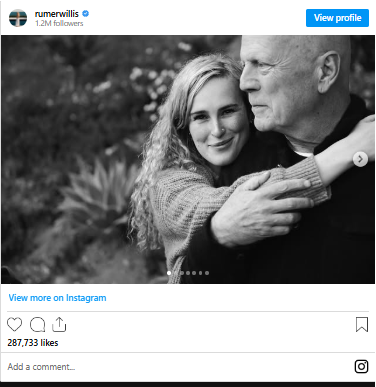Viewport: 376px width, 387px height.
Task: Like the post with the heart icon
Action: 14,324
